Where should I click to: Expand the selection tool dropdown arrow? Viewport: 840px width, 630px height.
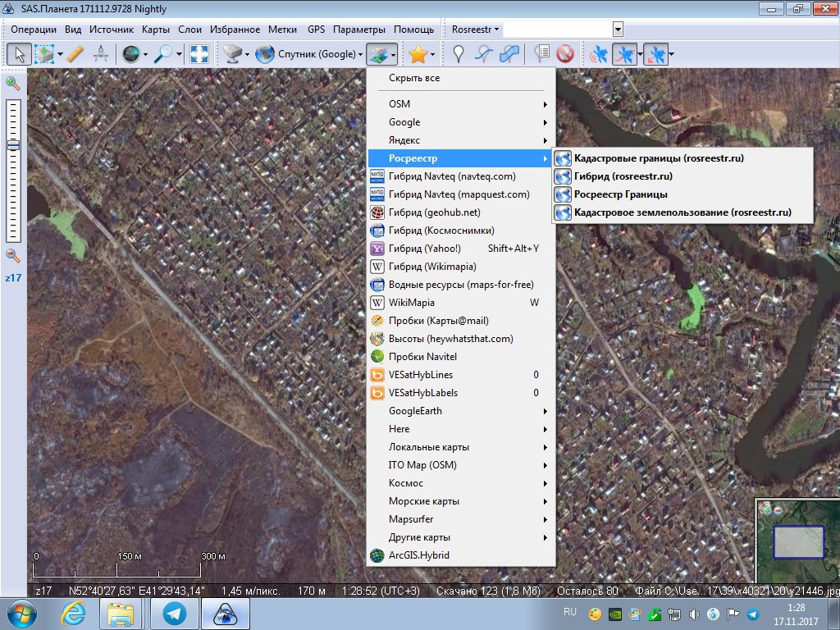click(60, 54)
